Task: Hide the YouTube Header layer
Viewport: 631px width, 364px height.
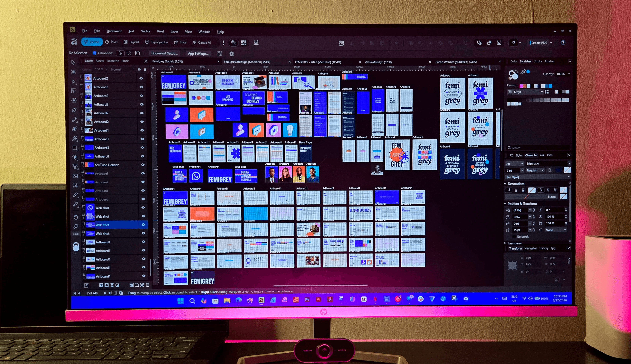Action: pyautogui.click(x=143, y=165)
